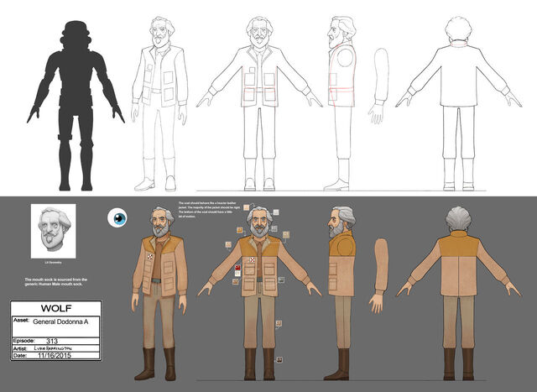Click the mouth sock note text
537x392 pixels.
(56, 282)
